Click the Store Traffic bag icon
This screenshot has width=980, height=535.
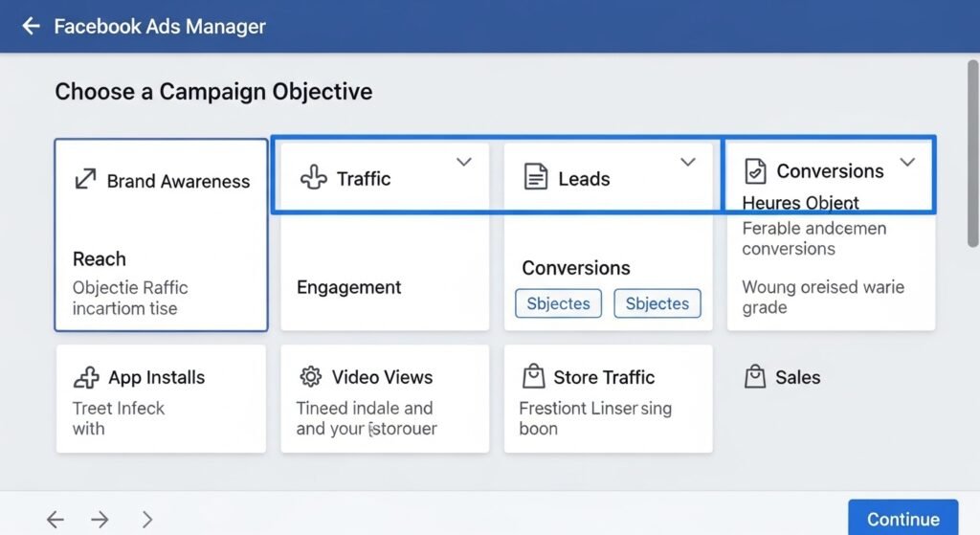tap(533, 376)
